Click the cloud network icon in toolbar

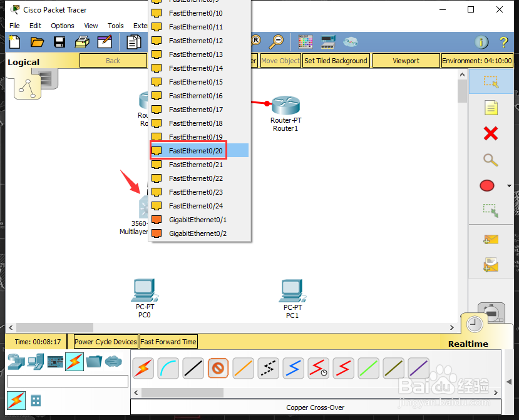tap(350, 42)
